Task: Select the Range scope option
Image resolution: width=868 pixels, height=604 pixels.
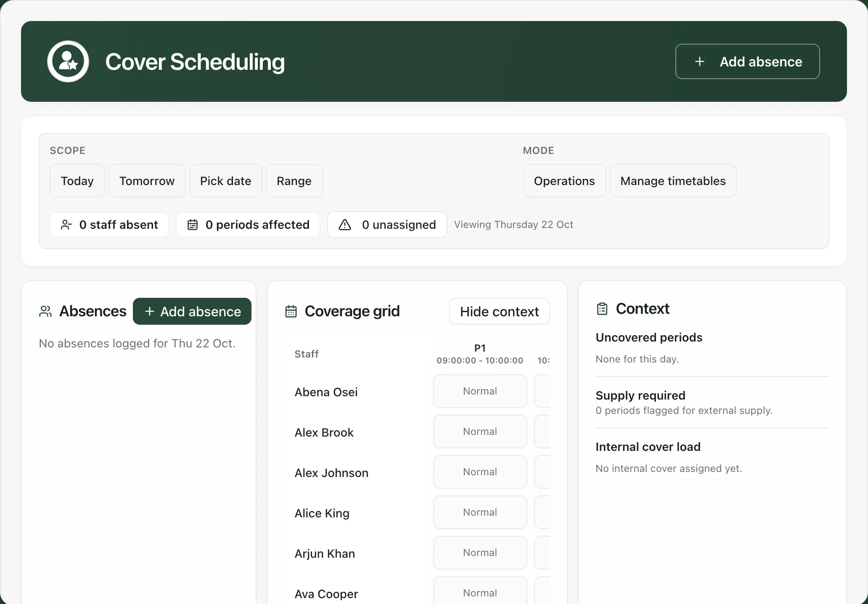Action: click(x=294, y=181)
